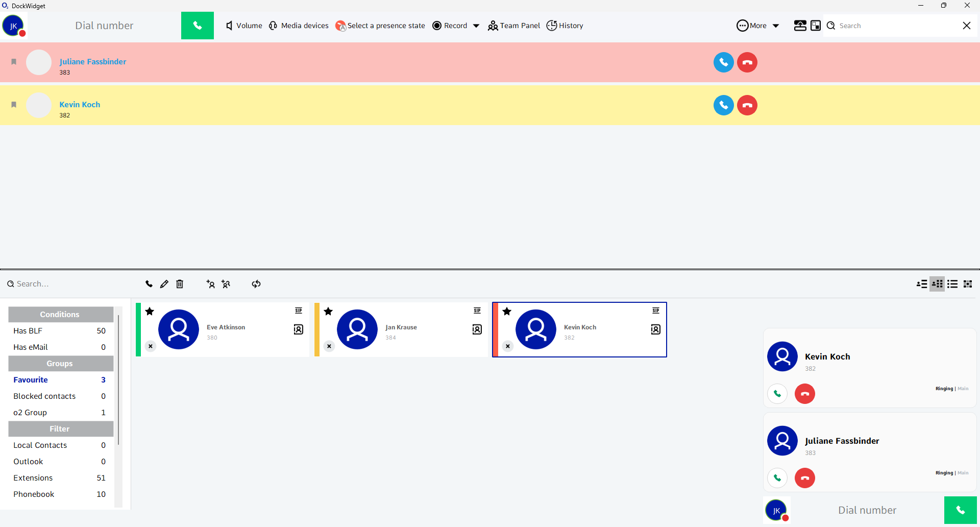Click the add single contact icon
The width and height of the screenshot is (980, 527).
click(x=210, y=284)
